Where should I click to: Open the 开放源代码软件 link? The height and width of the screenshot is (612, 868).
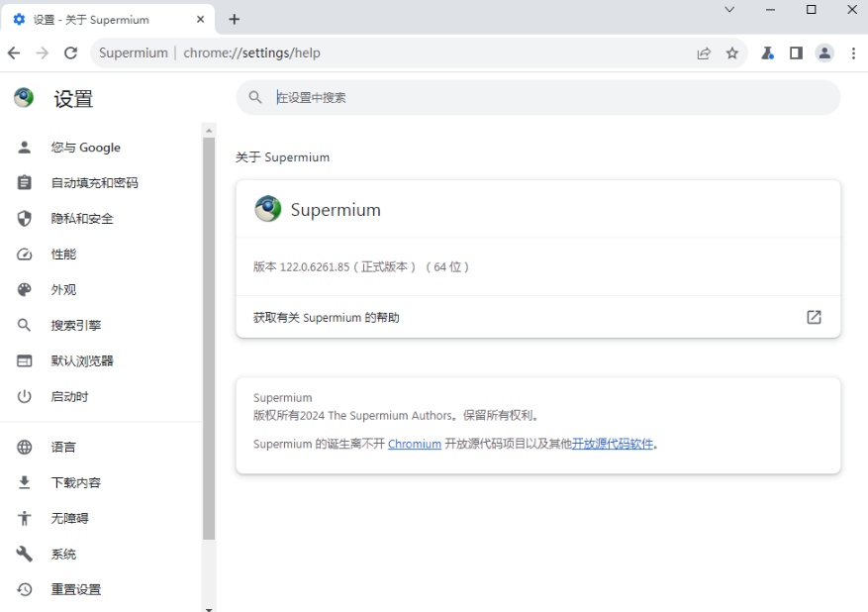[613, 445]
